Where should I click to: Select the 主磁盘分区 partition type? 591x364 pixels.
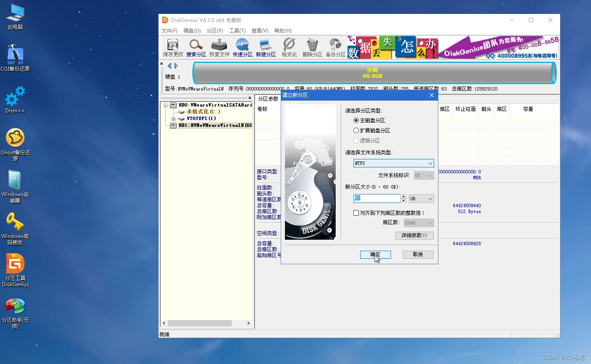(x=356, y=120)
